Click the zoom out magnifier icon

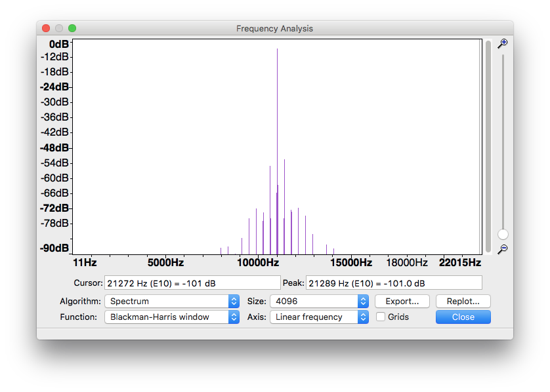[503, 249]
